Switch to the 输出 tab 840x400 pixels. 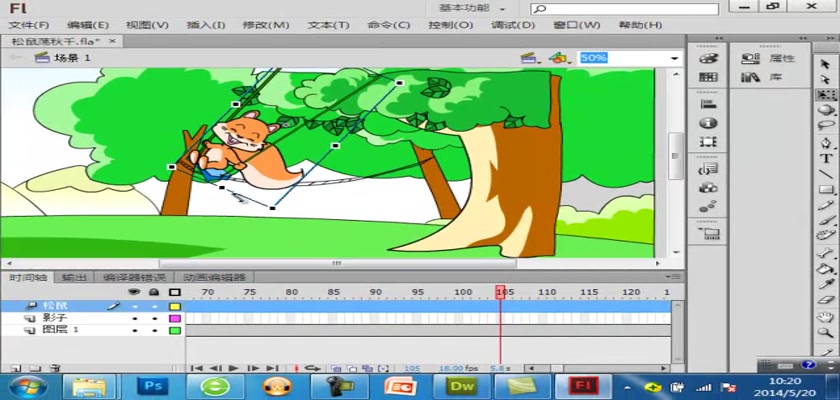74,277
